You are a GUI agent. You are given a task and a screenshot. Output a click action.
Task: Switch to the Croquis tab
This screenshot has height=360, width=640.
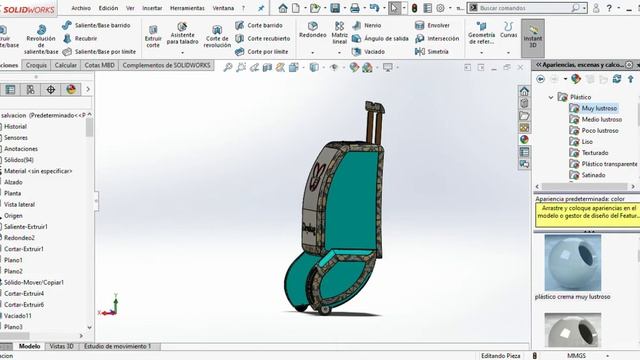click(x=36, y=65)
